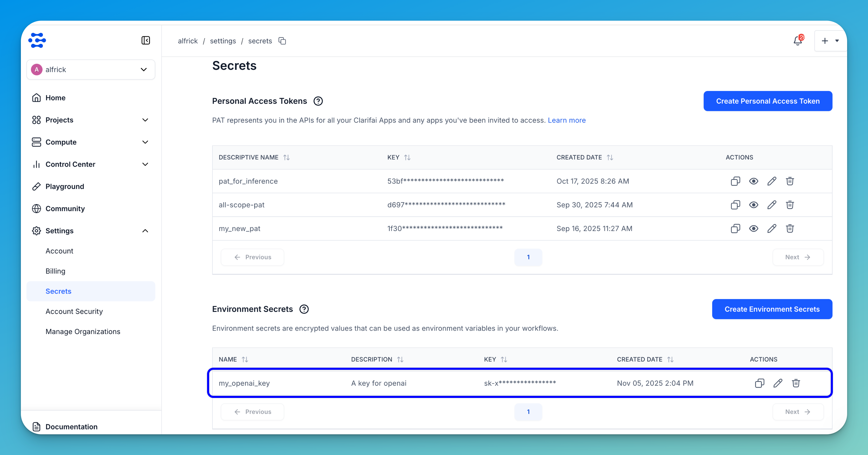Open the Billing settings page

[55, 271]
